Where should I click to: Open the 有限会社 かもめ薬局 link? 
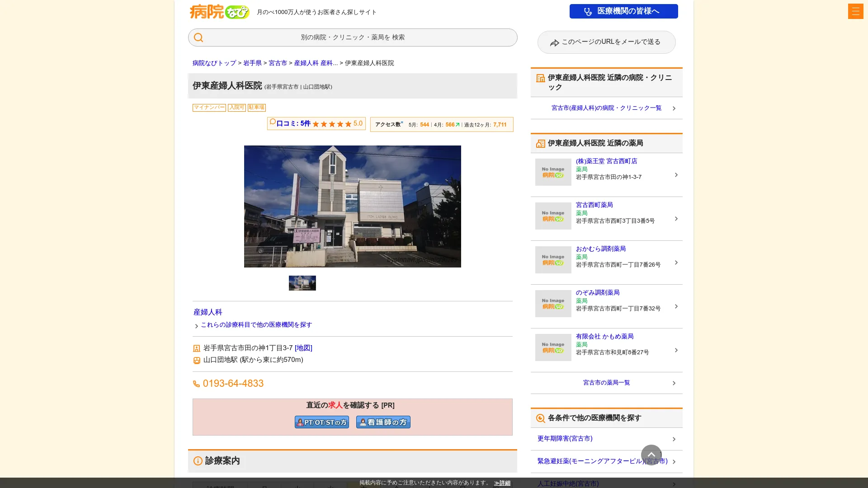604,337
